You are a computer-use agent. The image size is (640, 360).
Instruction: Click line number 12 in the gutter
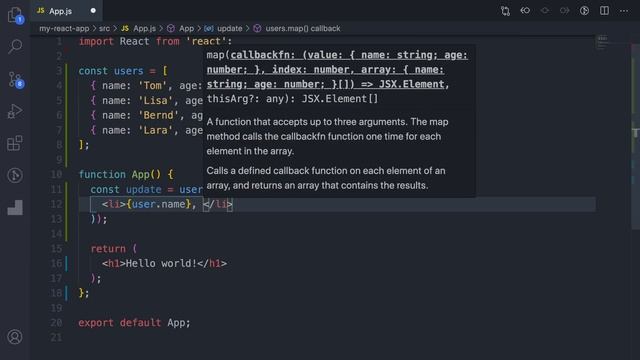[x=56, y=204]
